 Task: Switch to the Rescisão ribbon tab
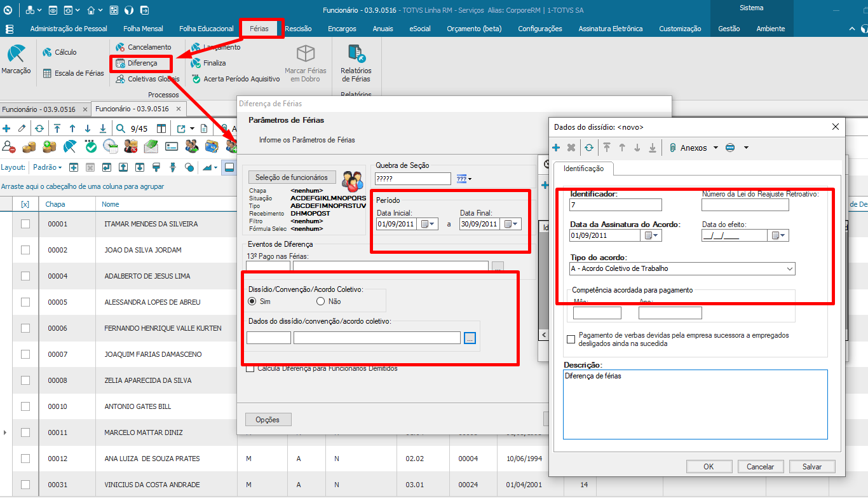coord(298,29)
